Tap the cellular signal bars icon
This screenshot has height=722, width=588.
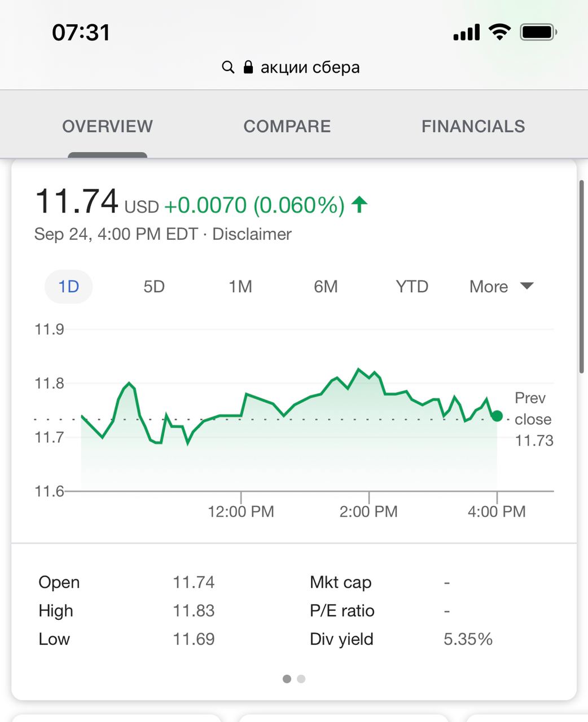pyautogui.click(x=467, y=33)
